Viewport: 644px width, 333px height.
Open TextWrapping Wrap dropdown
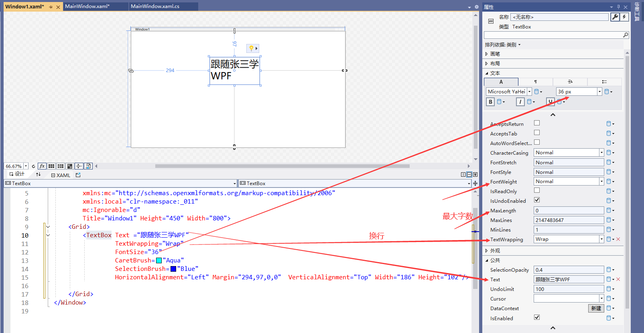(x=601, y=239)
